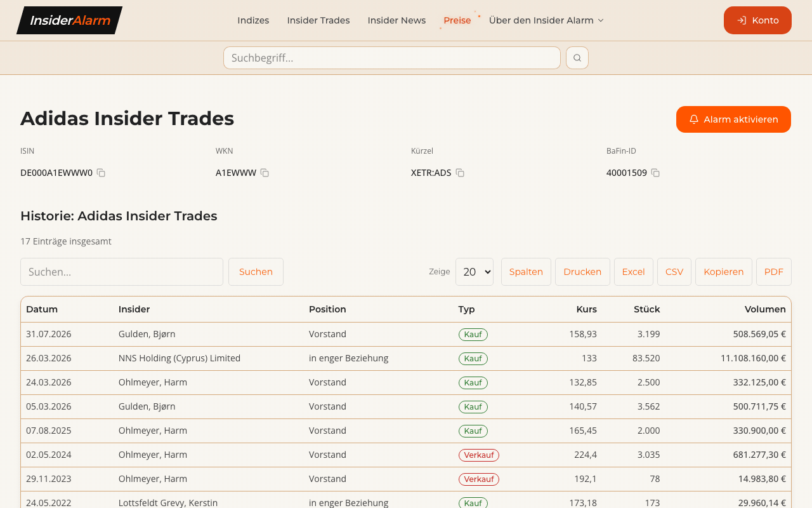Open the Preise page
The height and width of the screenshot is (508, 812).
[x=457, y=20]
